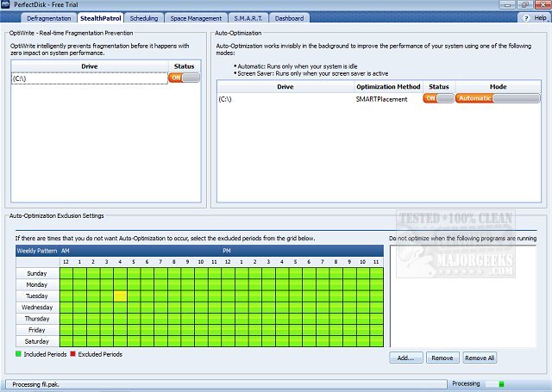Select the Thursday row label
The image size is (552, 392).
[x=37, y=319]
